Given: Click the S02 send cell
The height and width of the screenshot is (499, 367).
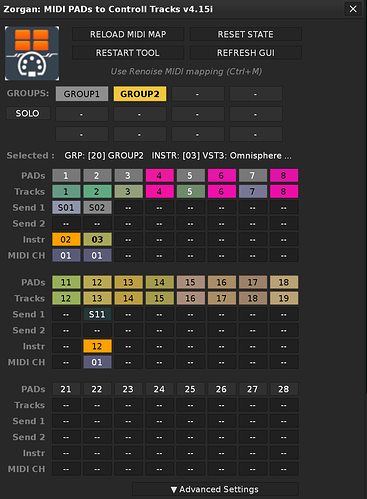Looking at the screenshot, I should [97, 208].
